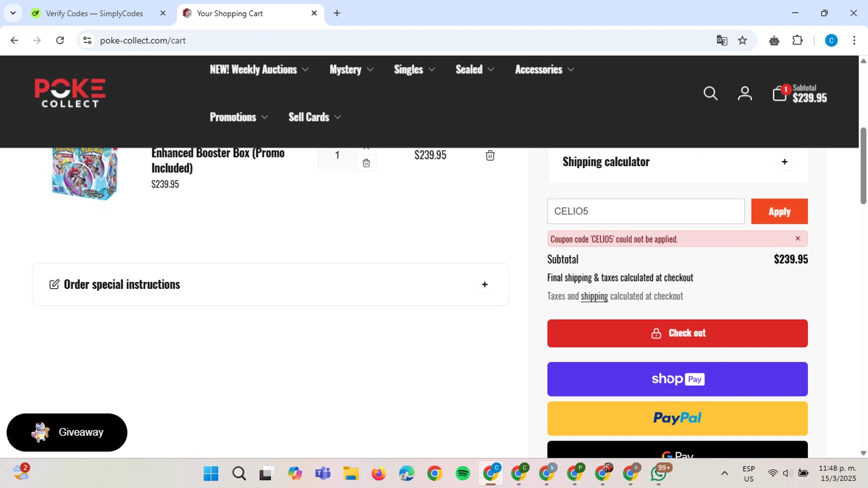The height and width of the screenshot is (488, 868).
Task: Expand the Mystery menu
Action: [351, 69]
